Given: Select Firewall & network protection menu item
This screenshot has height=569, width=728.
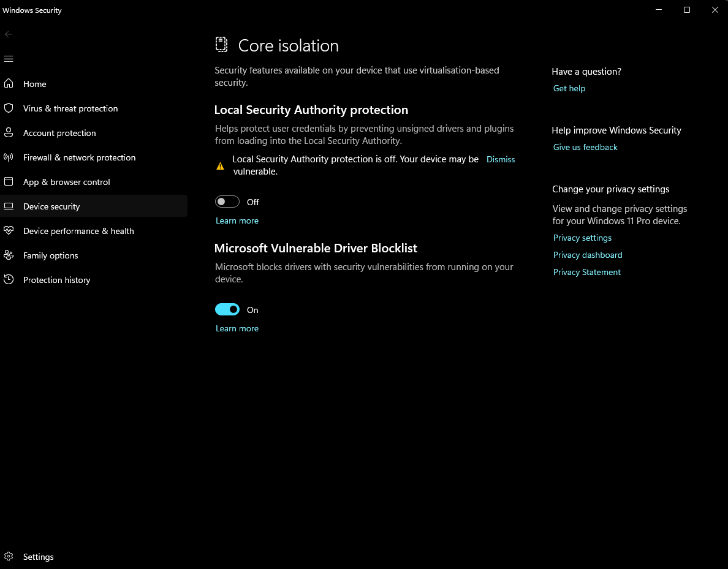Looking at the screenshot, I should [79, 157].
